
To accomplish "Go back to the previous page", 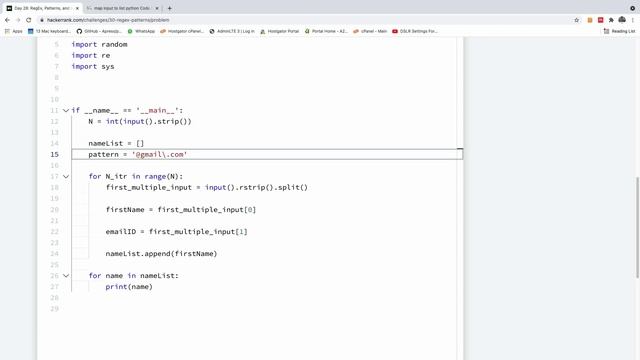I will coord(7,20).
